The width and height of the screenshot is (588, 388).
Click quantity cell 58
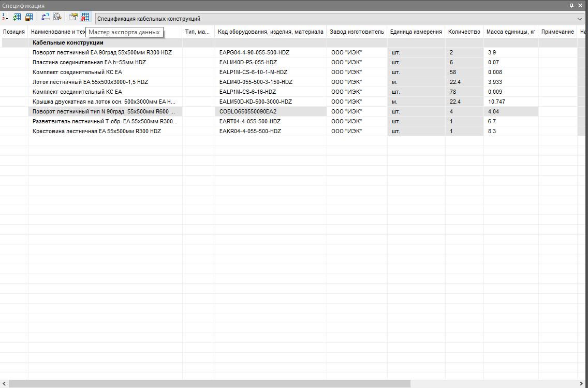464,72
